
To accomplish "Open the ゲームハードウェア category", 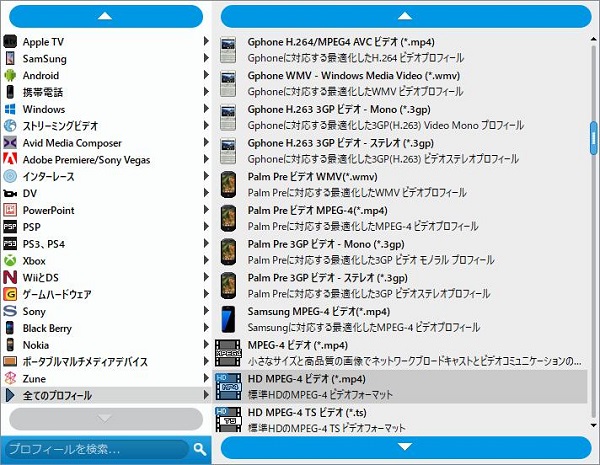I will click(106, 294).
